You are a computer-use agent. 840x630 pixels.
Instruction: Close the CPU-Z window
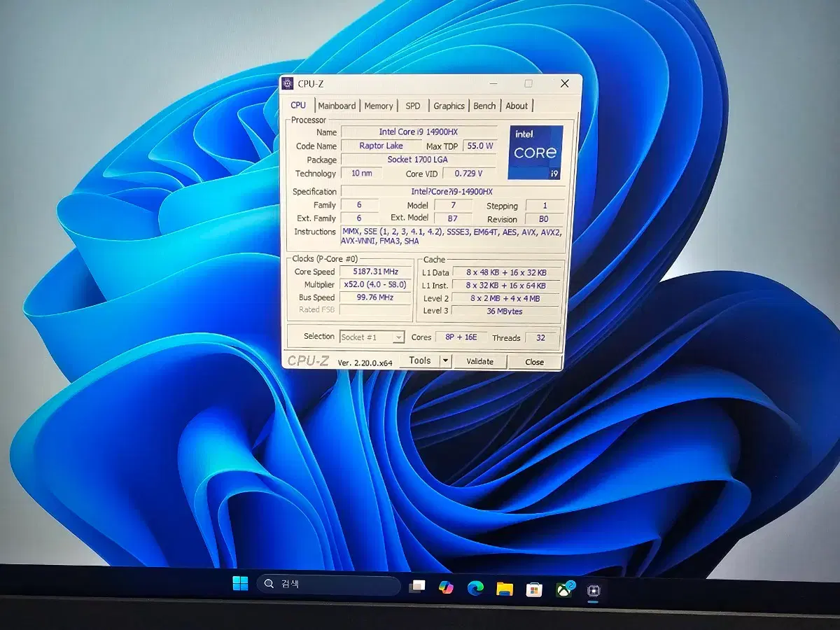coord(565,83)
